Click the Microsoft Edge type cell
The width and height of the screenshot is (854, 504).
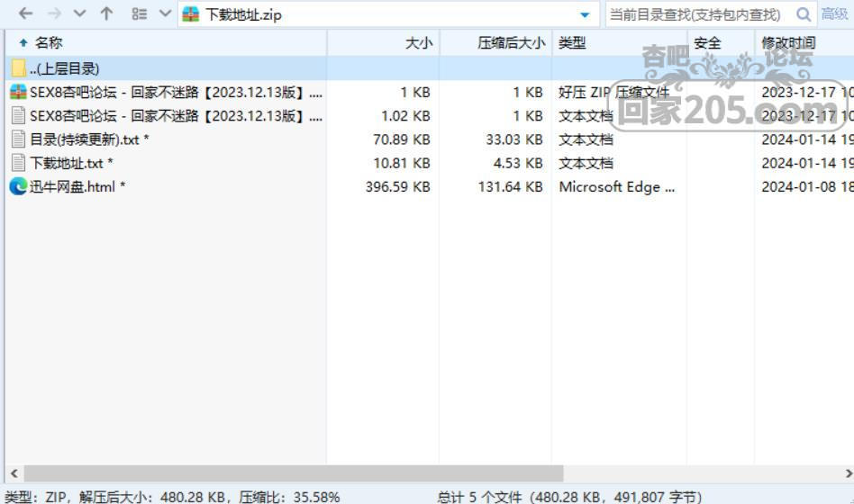point(616,186)
